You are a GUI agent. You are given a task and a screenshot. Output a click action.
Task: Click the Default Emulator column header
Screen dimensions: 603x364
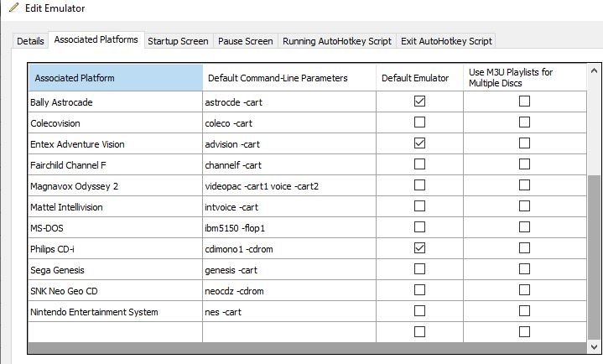[419, 78]
